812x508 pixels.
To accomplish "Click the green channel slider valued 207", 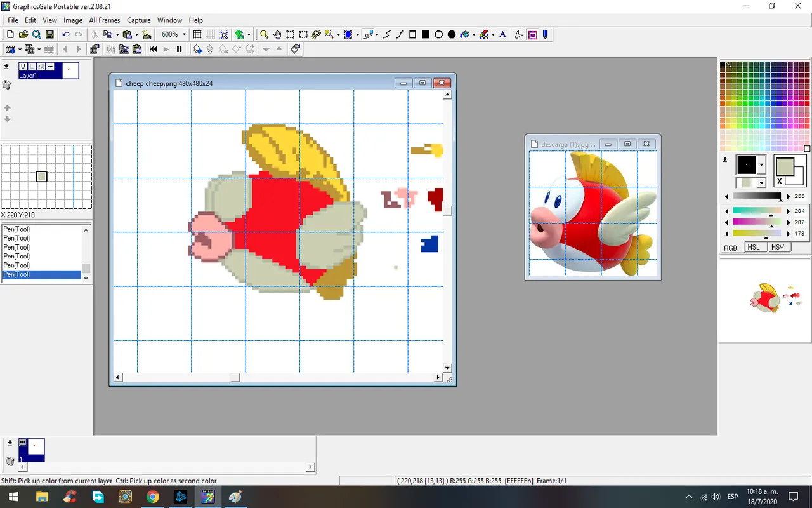I will 757,222.
